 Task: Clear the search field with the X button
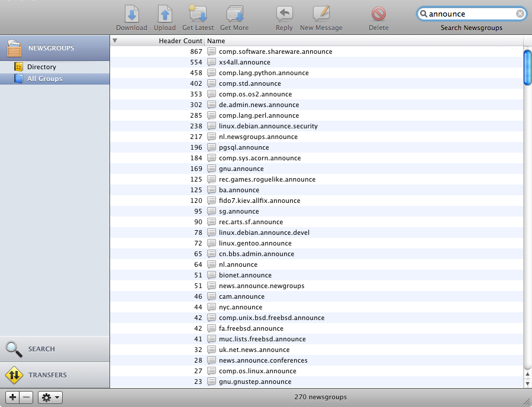520,14
